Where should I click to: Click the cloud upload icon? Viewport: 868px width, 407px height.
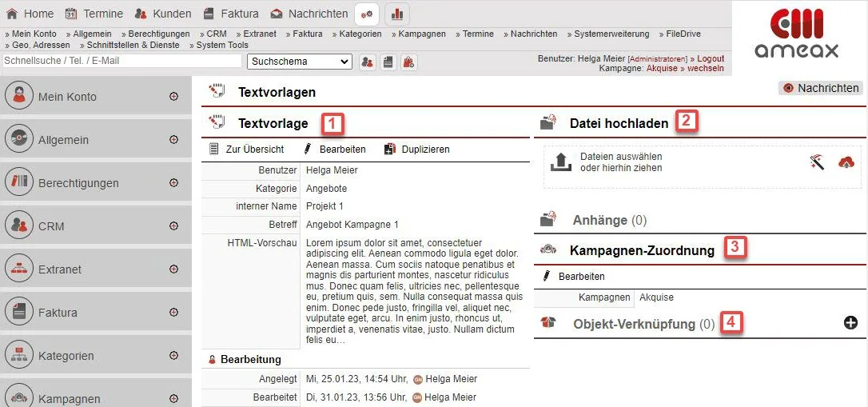coord(846,162)
